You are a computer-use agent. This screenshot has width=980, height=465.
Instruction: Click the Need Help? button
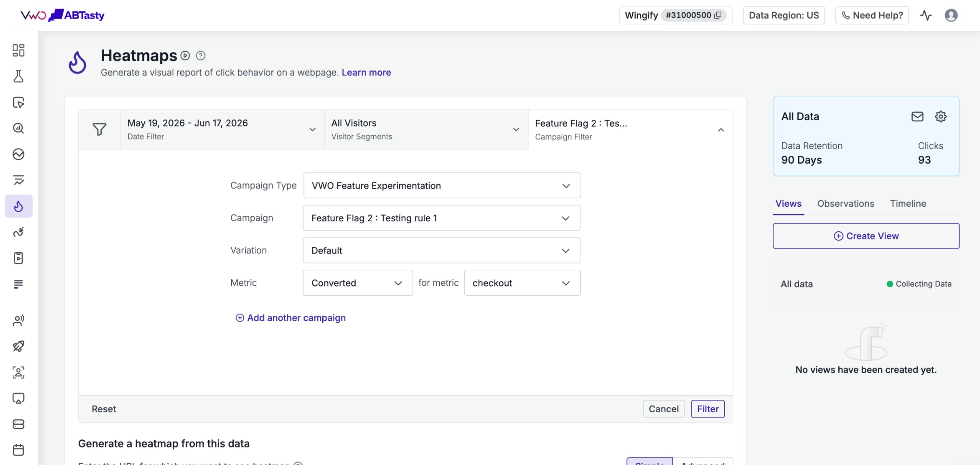[872, 15]
